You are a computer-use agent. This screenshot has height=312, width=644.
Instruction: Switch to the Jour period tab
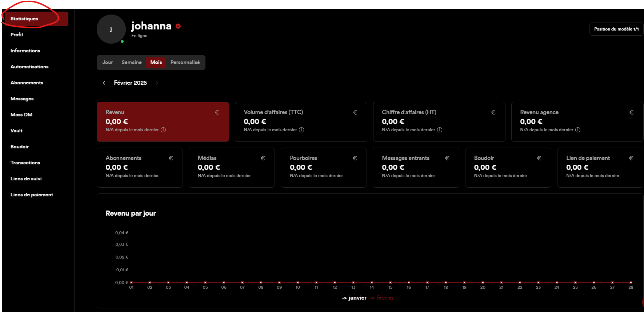(108, 62)
